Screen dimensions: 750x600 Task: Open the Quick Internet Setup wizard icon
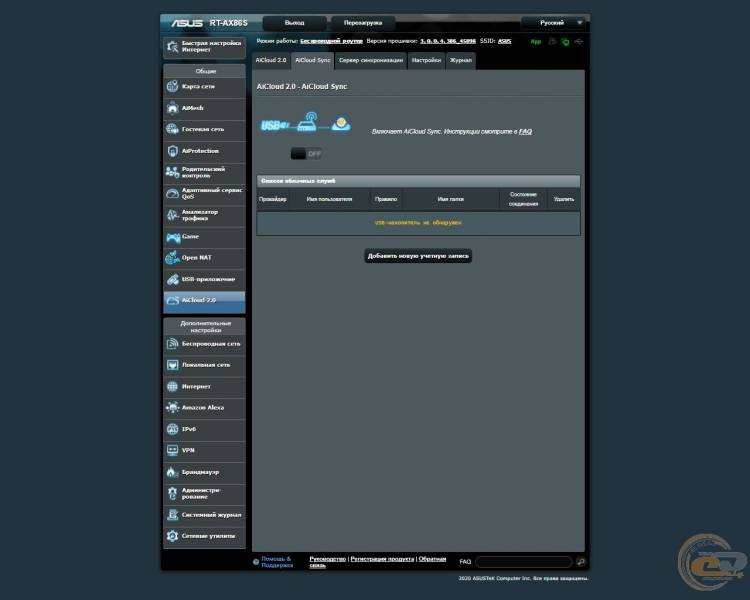[x=172, y=46]
